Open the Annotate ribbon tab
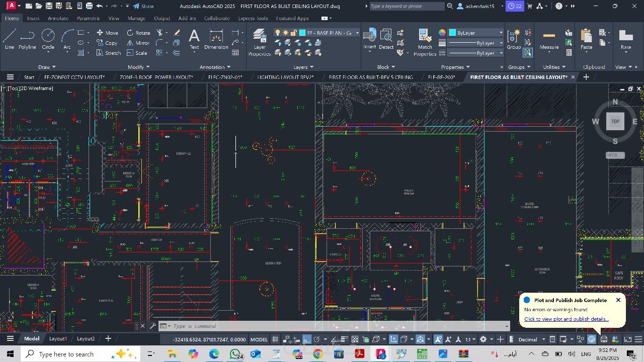Screen dimensions: 644x362 pyautogui.click(x=58, y=18)
